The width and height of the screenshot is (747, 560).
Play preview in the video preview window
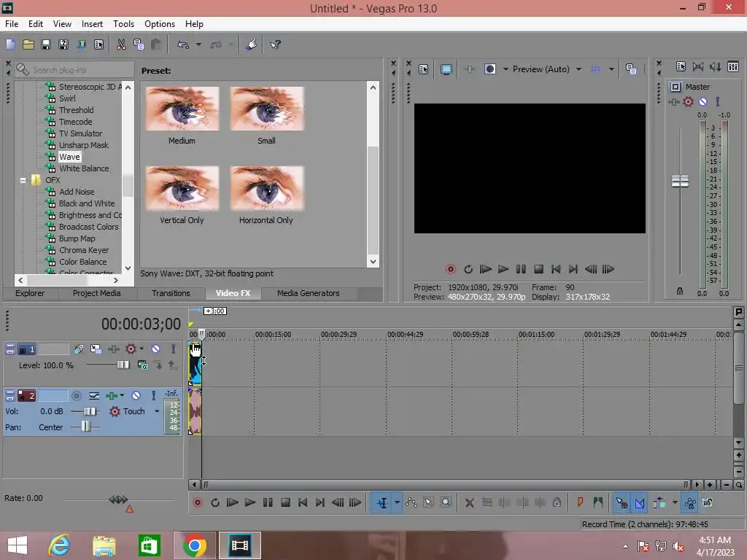coord(503,269)
